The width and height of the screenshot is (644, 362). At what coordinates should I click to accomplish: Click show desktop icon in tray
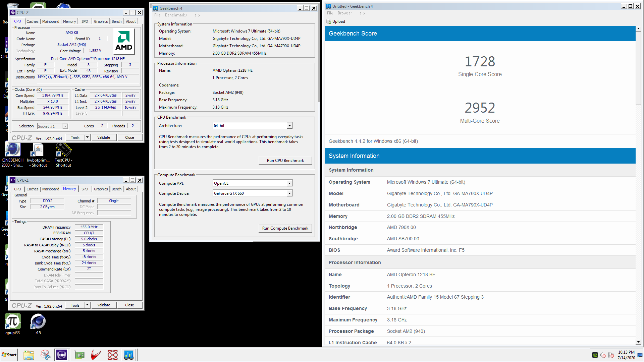pos(640,355)
